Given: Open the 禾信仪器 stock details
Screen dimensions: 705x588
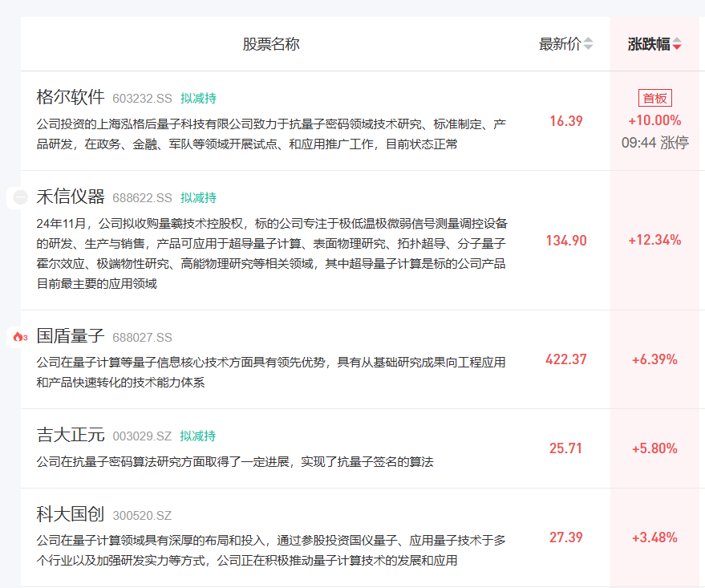Looking at the screenshot, I should [71, 197].
